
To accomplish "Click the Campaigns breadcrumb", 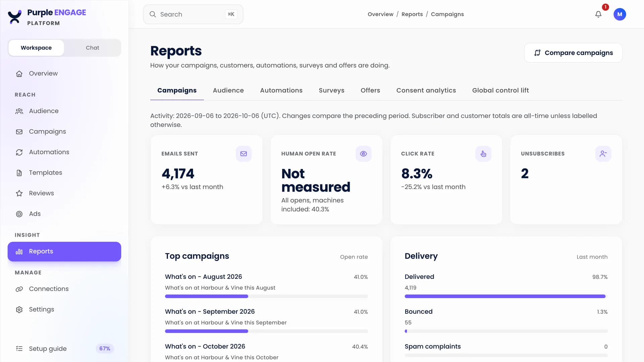I will pyautogui.click(x=447, y=14).
